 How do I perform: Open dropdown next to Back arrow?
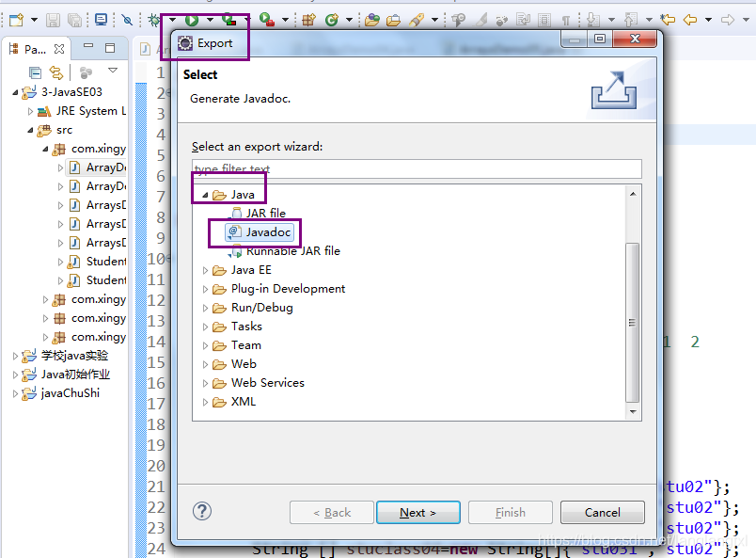(708, 20)
